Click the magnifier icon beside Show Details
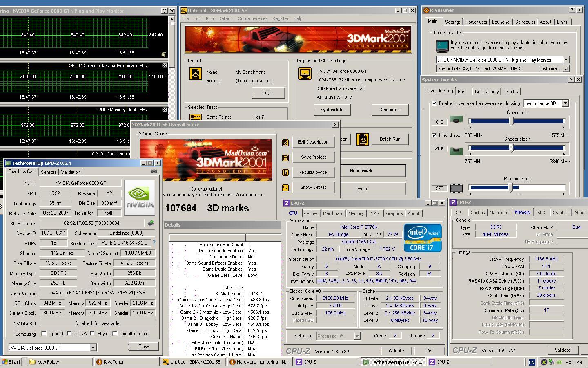The image size is (588, 368). [285, 188]
